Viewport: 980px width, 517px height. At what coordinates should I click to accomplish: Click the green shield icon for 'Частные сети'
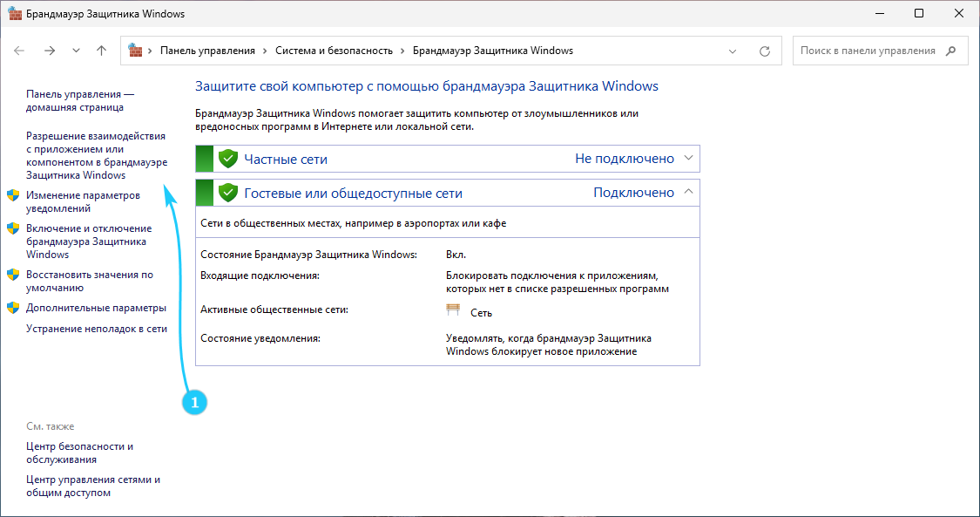(x=228, y=159)
